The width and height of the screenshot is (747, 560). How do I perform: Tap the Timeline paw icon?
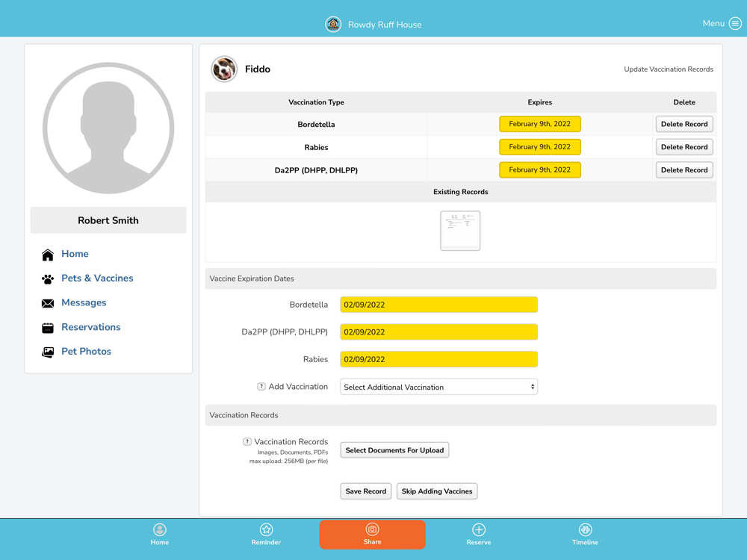585,529
